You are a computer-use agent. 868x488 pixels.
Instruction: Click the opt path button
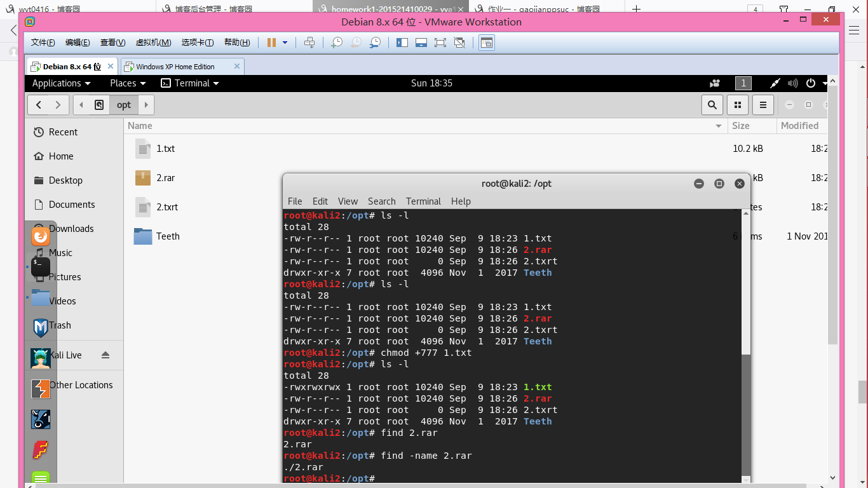tap(124, 105)
